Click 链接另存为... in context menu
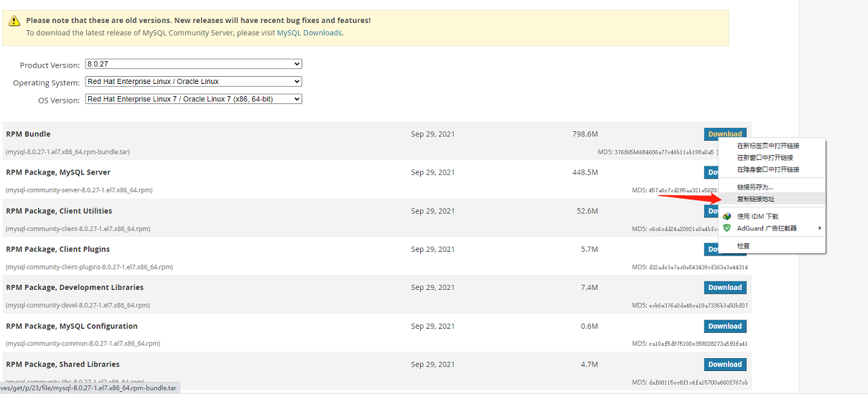This screenshot has width=868, height=394. [x=755, y=187]
